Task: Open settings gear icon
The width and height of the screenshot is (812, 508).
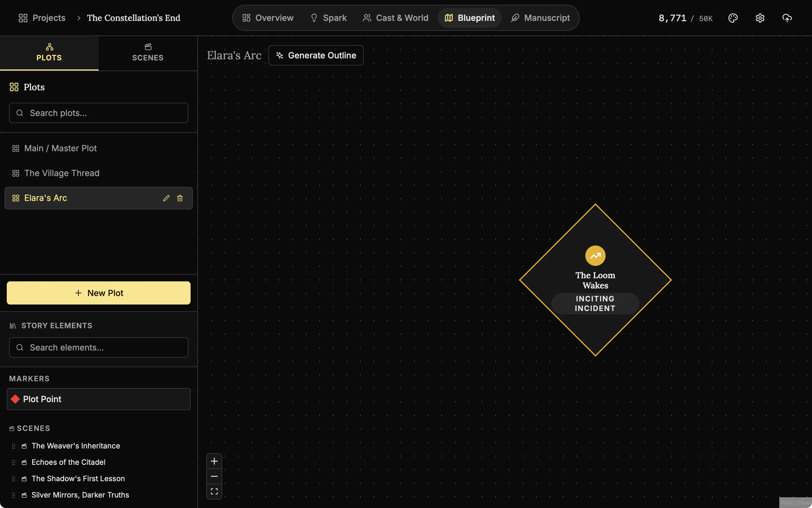Action: (x=760, y=18)
